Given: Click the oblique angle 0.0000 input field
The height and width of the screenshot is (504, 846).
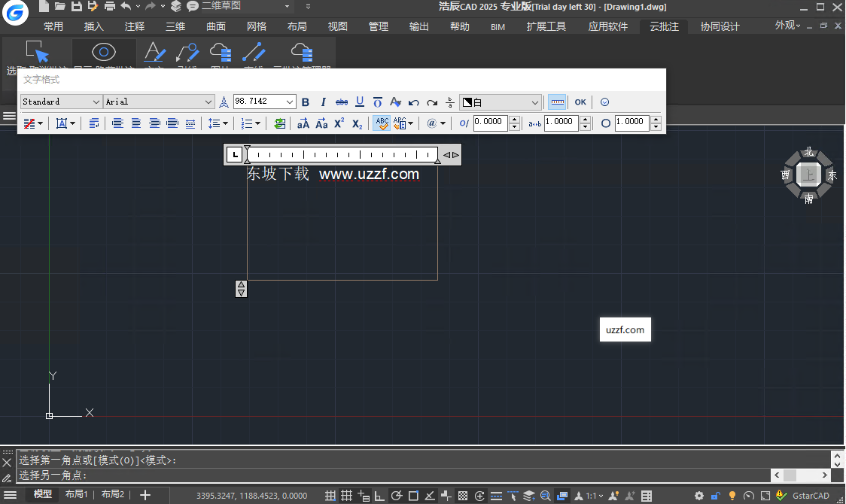Looking at the screenshot, I should pos(491,123).
